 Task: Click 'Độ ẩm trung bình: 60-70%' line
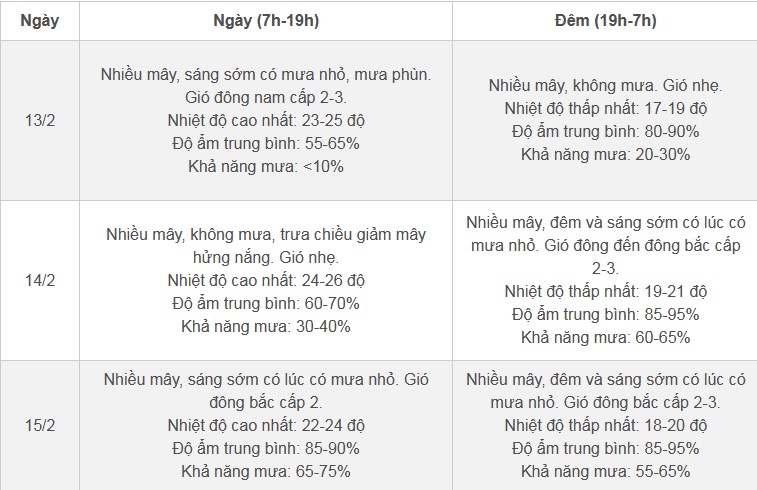click(265, 303)
